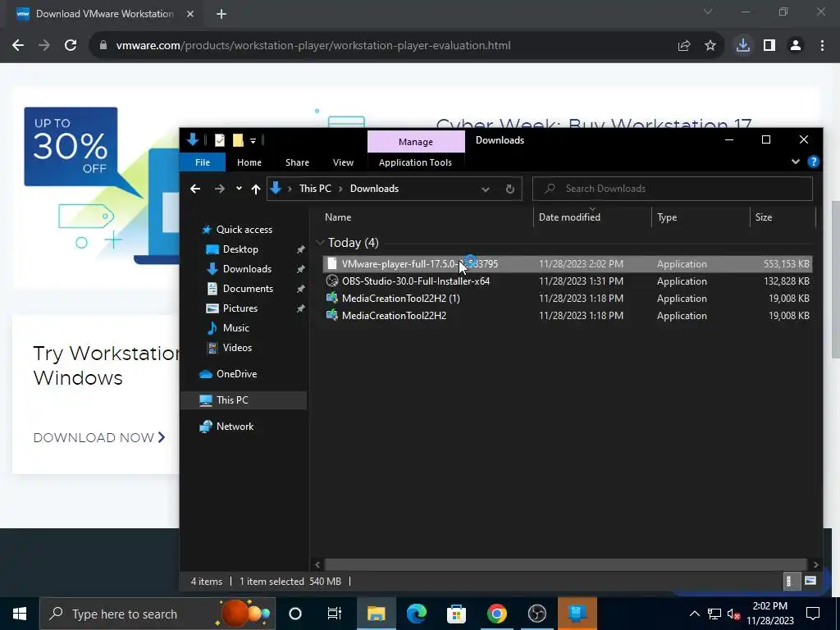840x630 pixels.
Task: Open the Windows Start menu
Action: 20,614
